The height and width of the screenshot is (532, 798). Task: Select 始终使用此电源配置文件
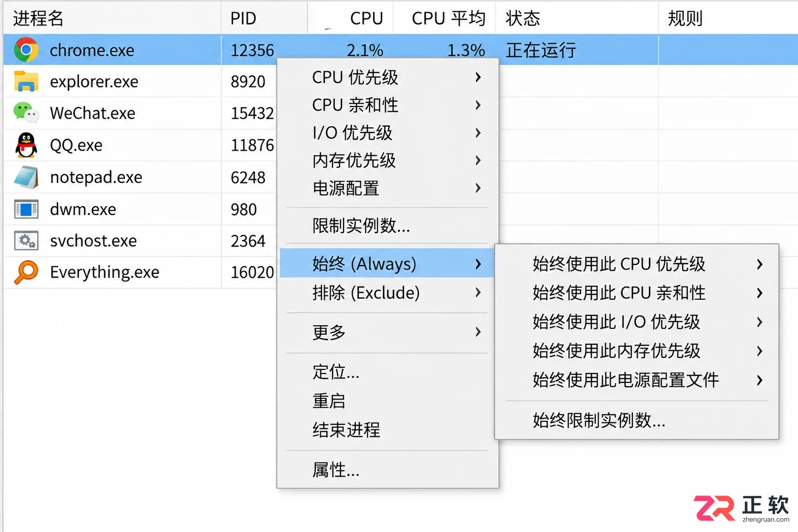click(637, 380)
